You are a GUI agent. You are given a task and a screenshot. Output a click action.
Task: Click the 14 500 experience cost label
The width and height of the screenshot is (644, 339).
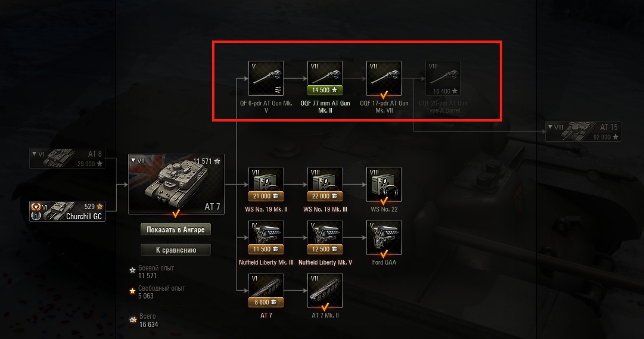click(325, 90)
